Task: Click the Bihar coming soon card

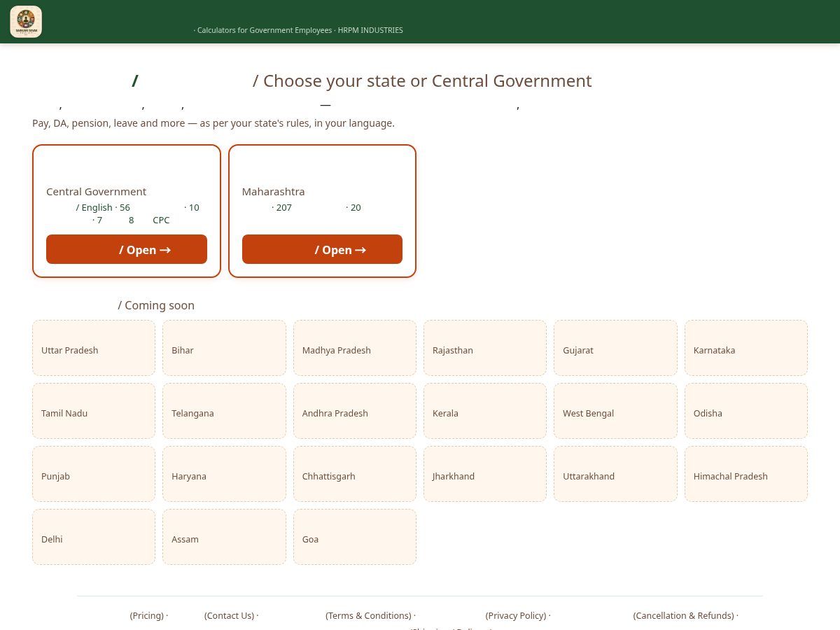Action: pos(224,348)
